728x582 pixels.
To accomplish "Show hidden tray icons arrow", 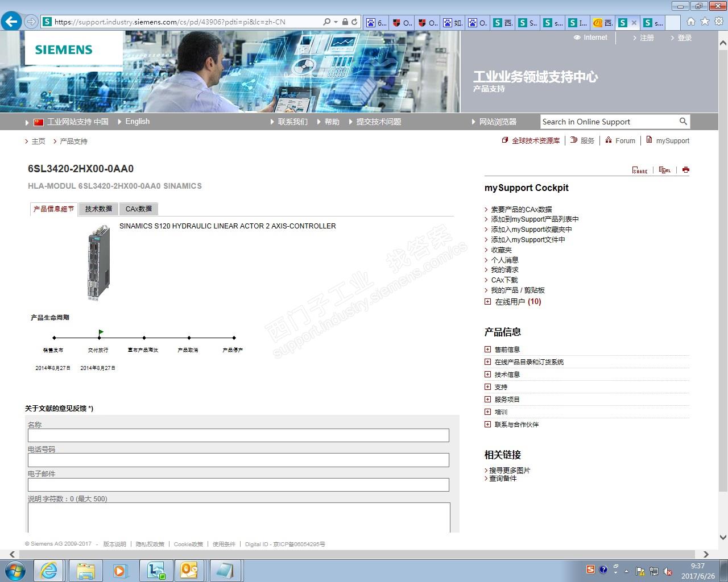I will [x=627, y=571].
